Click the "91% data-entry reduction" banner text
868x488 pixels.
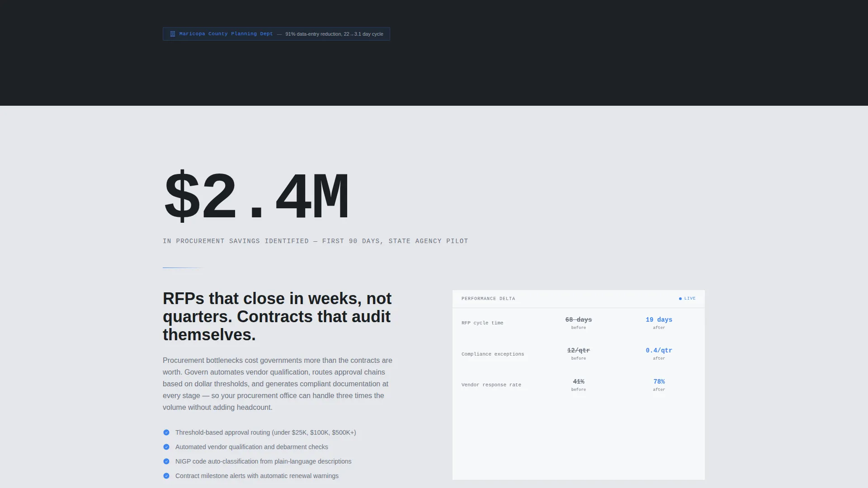pyautogui.click(x=334, y=34)
